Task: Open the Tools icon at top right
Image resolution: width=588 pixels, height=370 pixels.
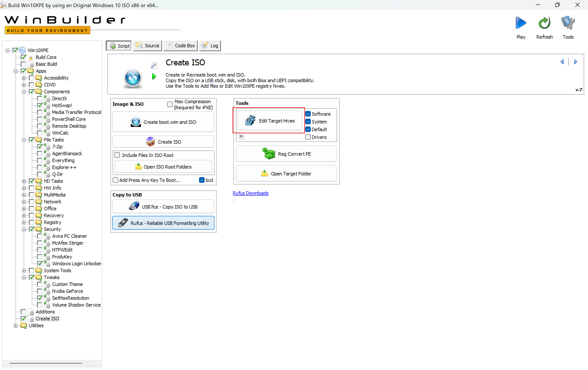Action: click(x=568, y=23)
